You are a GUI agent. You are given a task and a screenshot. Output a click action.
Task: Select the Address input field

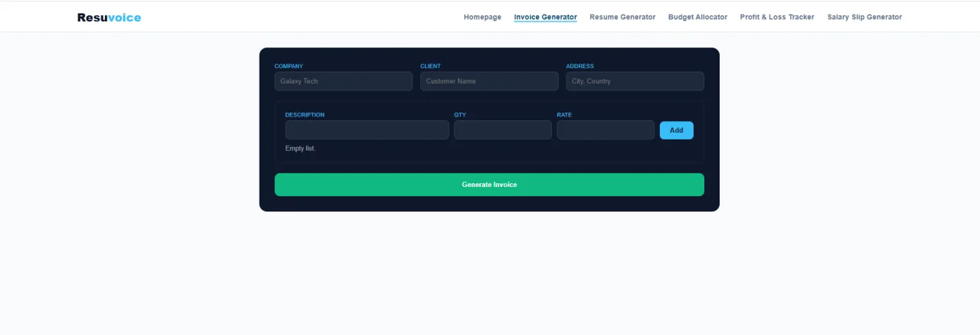635,81
